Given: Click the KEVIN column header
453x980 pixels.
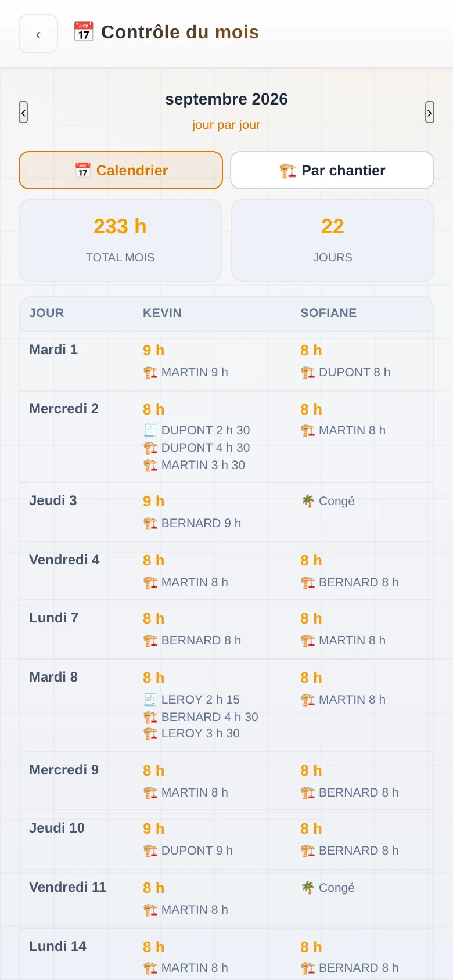Looking at the screenshot, I should (162, 313).
